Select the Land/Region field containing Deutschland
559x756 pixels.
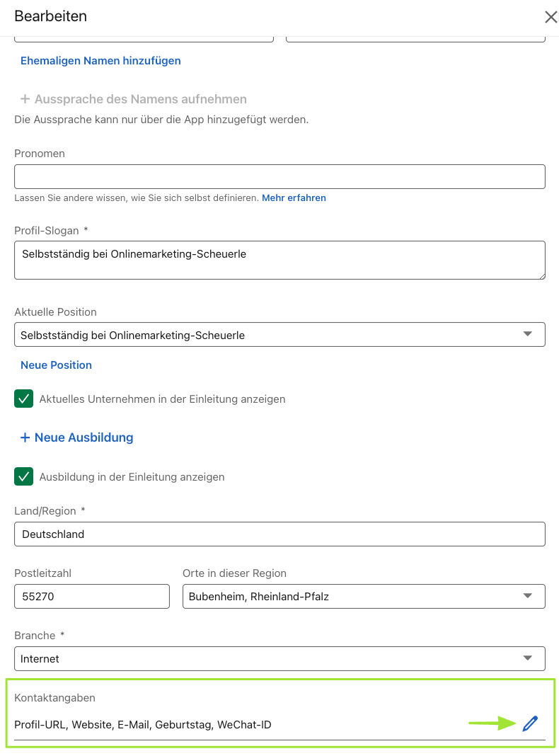coord(279,534)
